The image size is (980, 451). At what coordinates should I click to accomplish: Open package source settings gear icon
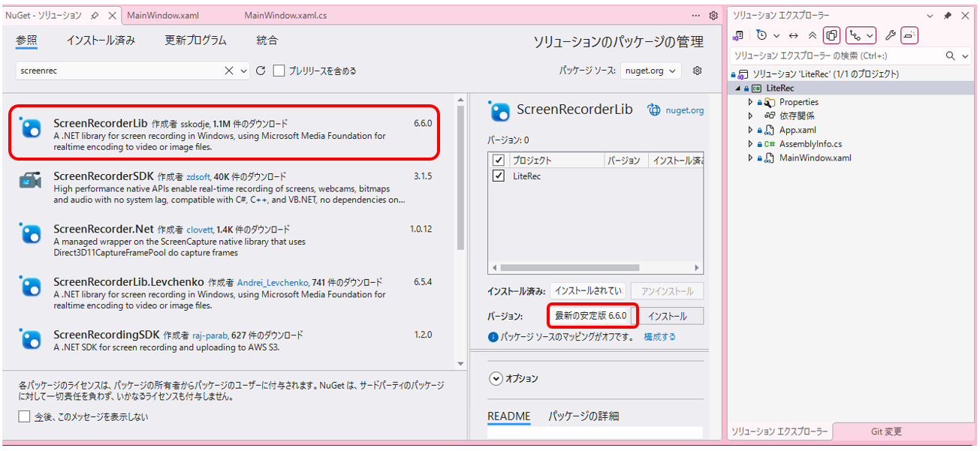697,71
